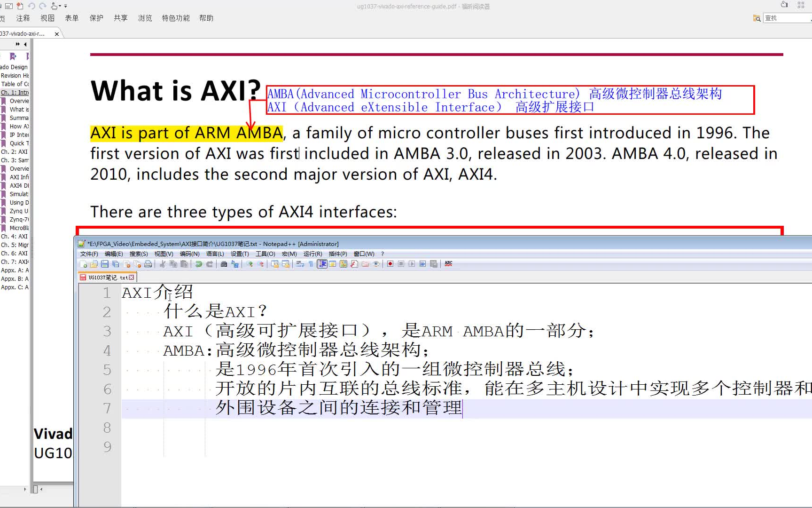The width and height of the screenshot is (812, 508).
Task: Switch to the UG1037笔记.txt tab
Action: point(106,277)
